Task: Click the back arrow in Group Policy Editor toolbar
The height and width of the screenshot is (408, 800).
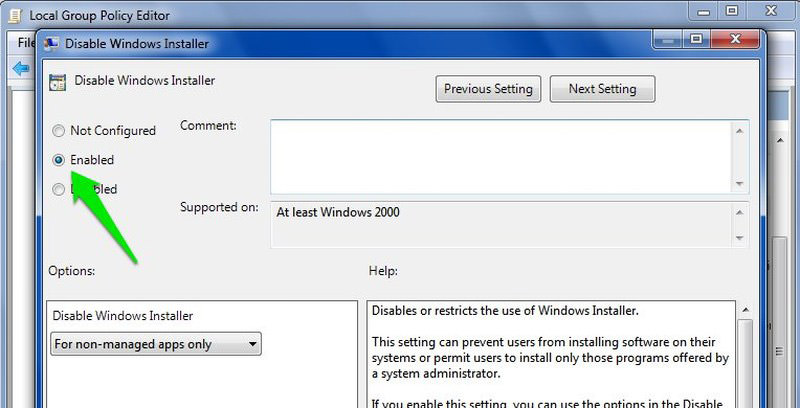Action: click(21, 68)
